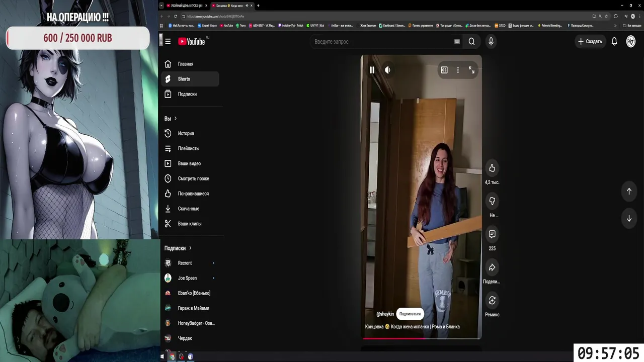Open the Trovo bookmark
The width and height of the screenshot is (644, 362).
coord(241,25)
